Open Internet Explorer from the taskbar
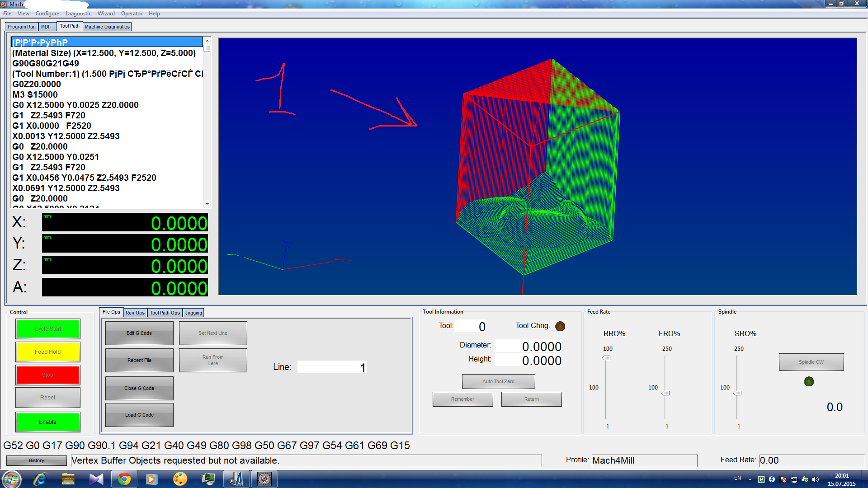The image size is (868, 488). tap(40, 479)
